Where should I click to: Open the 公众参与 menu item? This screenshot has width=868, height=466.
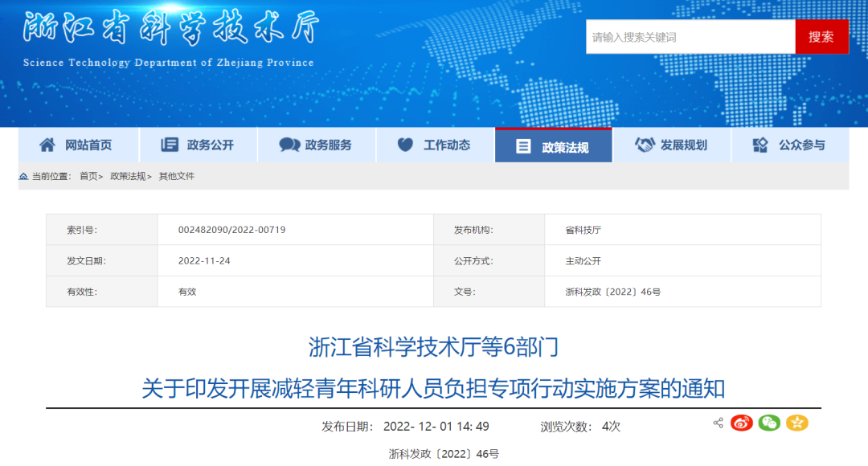coord(801,145)
